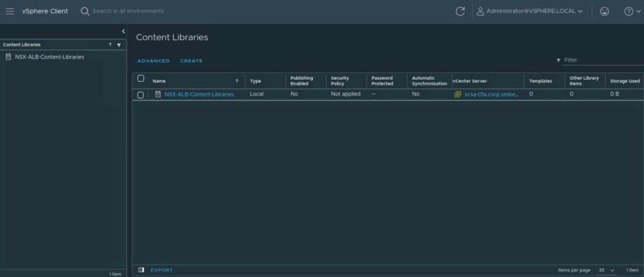
Task: Toggle the select-all checkbox in table header
Action: [x=141, y=79]
